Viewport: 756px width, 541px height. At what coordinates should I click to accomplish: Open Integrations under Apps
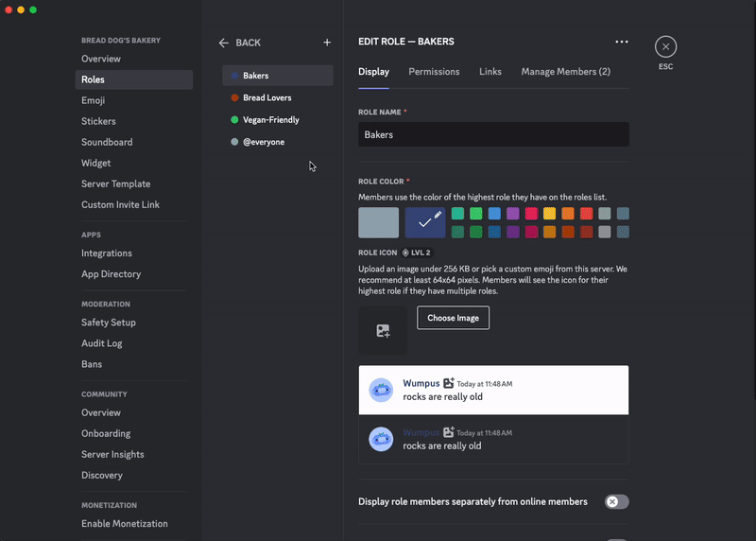[134, 253]
